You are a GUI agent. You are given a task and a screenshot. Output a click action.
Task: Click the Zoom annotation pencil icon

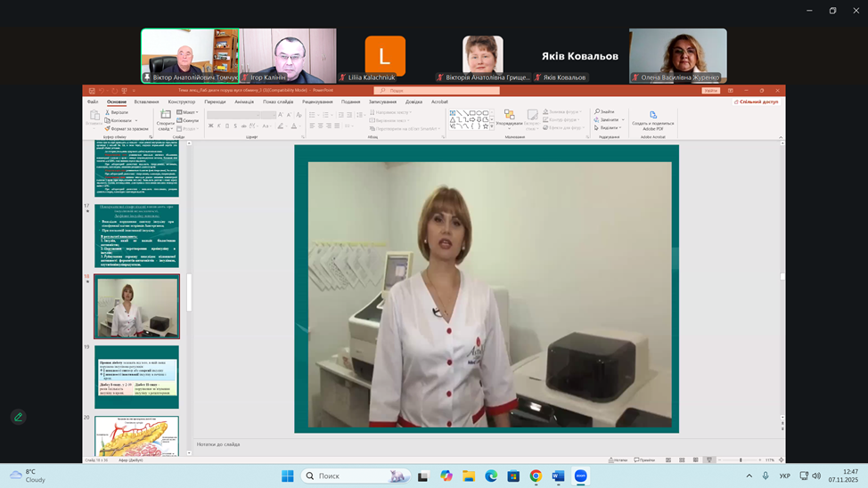18,417
